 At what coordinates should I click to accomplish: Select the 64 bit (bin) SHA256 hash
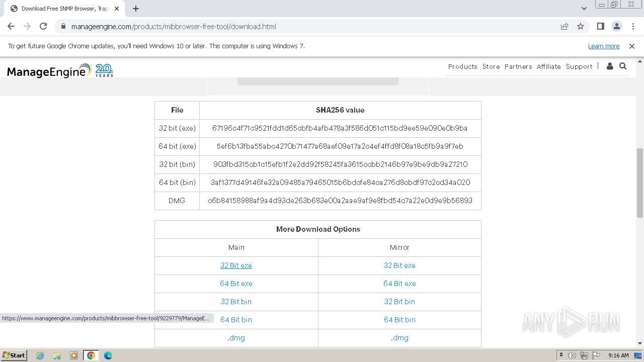pyautogui.click(x=340, y=183)
